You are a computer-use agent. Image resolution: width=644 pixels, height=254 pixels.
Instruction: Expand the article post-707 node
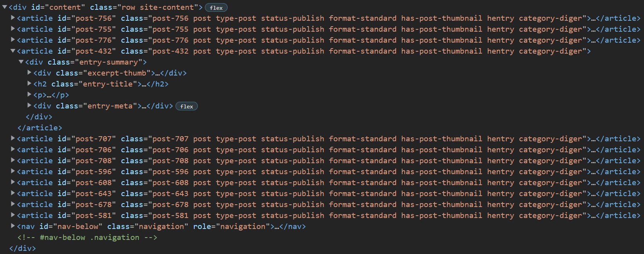pyautogui.click(x=13, y=138)
